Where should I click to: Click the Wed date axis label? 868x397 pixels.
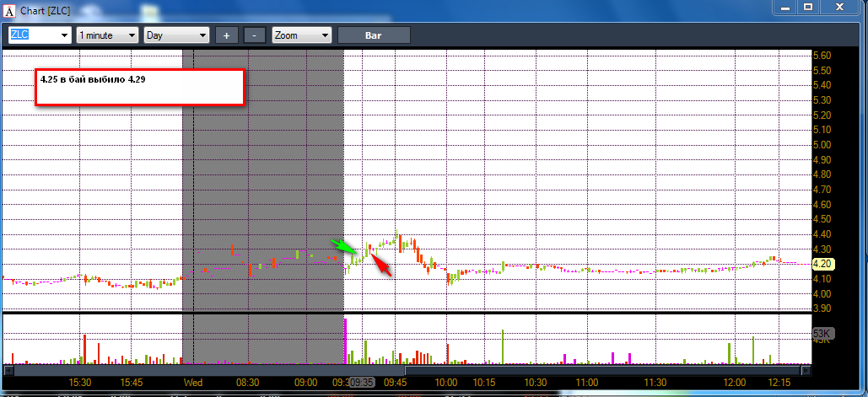point(193,383)
